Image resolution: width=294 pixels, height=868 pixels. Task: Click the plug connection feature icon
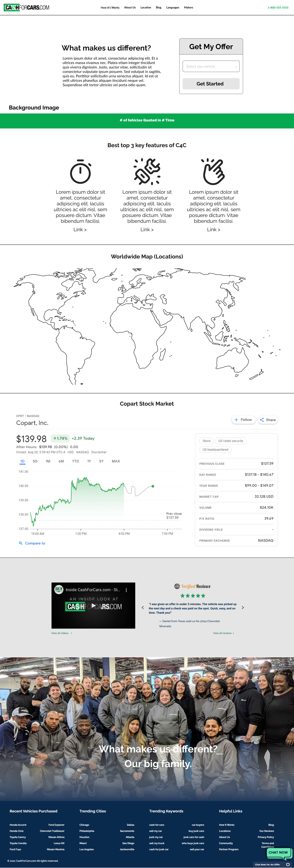[147, 171]
